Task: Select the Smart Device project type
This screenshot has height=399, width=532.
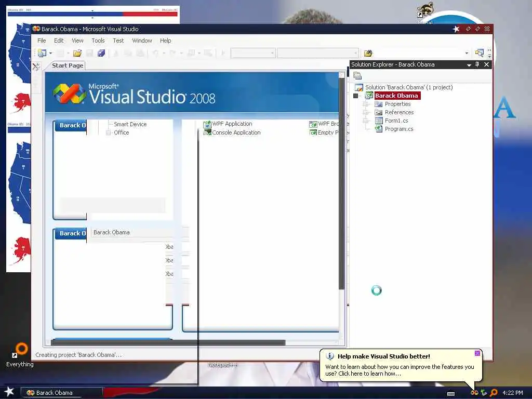Action: (130, 124)
